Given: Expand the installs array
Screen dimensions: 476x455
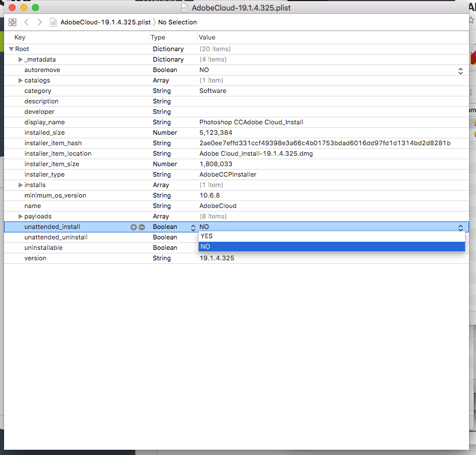Looking at the screenshot, I should (20, 185).
